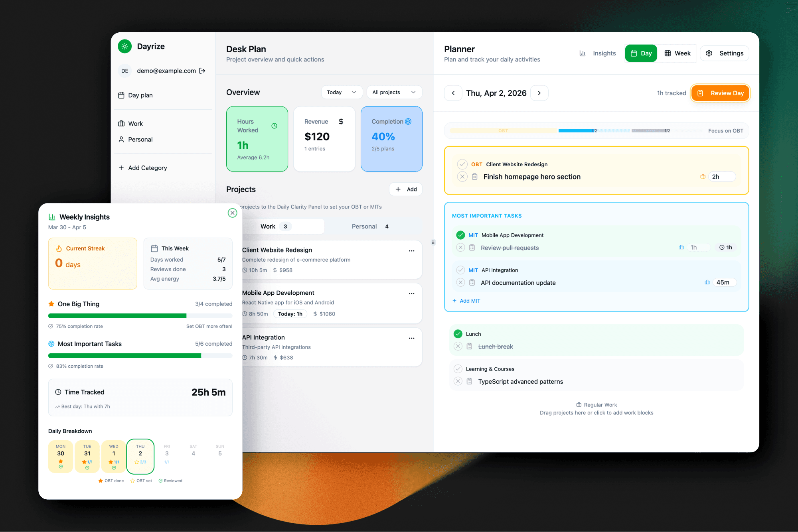The width and height of the screenshot is (798, 532).
Task: Click briefcase icon beside 2h duration
Action: [x=703, y=177]
